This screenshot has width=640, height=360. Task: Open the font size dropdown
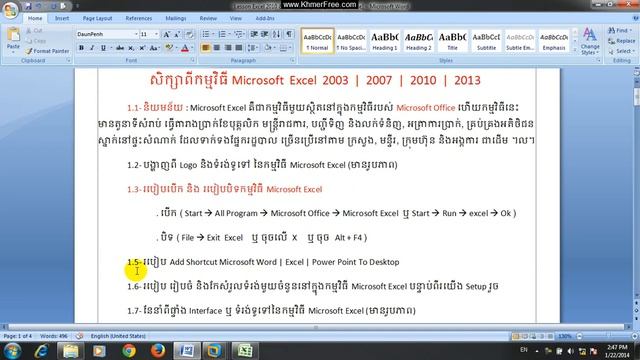tap(156, 35)
